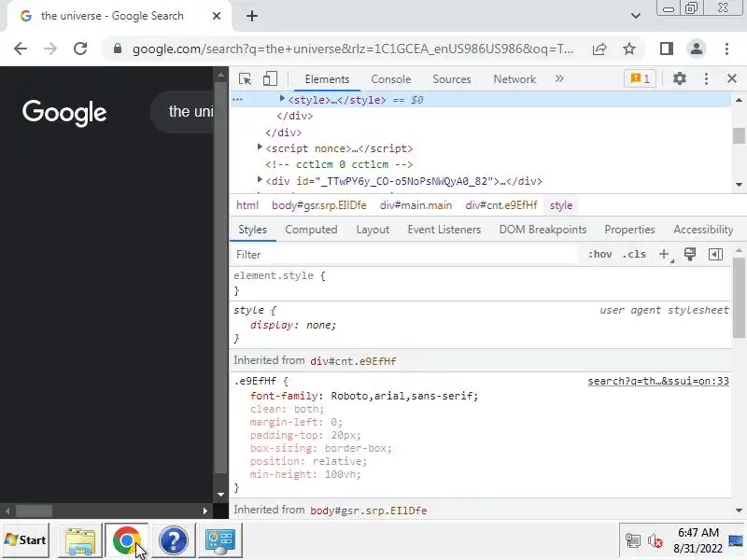The height and width of the screenshot is (560, 747).
Task: Click the New Style Rule plus icon
Action: click(x=664, y=254)
